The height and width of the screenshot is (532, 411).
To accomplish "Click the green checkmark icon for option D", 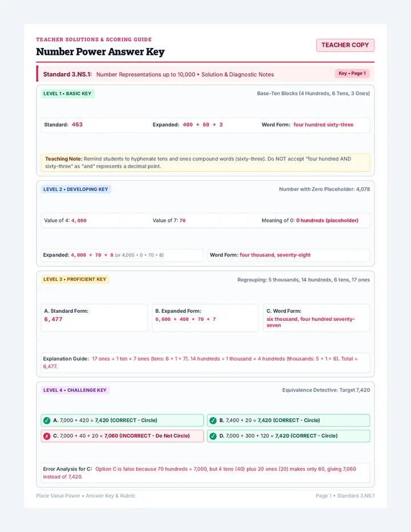I will [213, 436].
